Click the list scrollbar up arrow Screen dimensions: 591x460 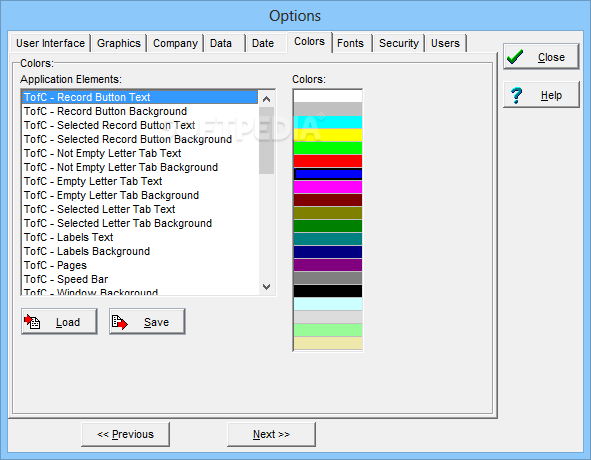click(x=266, y=99)
